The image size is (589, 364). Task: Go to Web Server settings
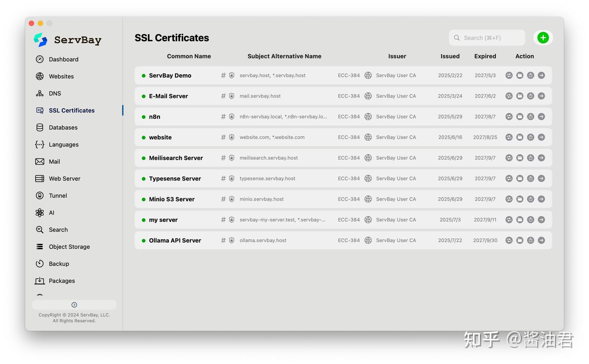(65, 179)
